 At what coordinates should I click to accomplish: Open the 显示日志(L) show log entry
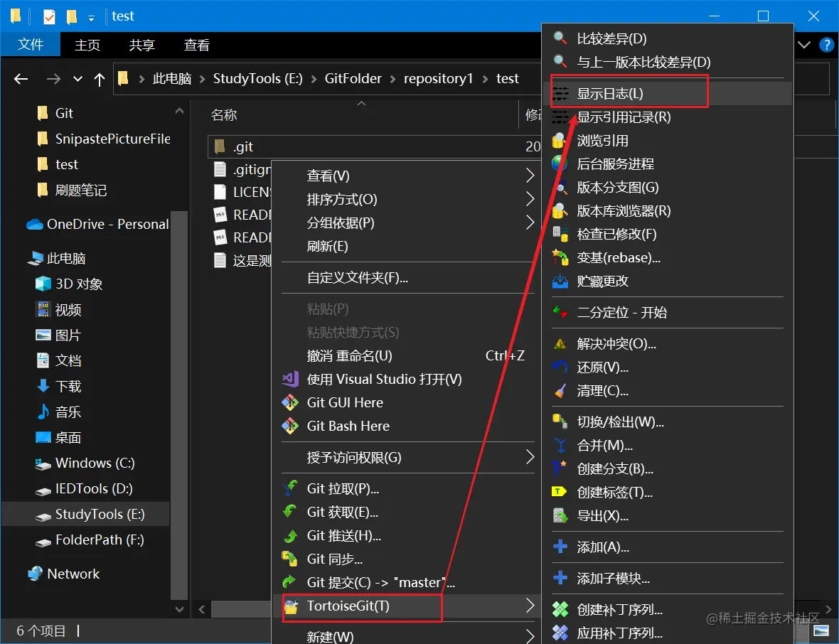(x=667, y=94)
